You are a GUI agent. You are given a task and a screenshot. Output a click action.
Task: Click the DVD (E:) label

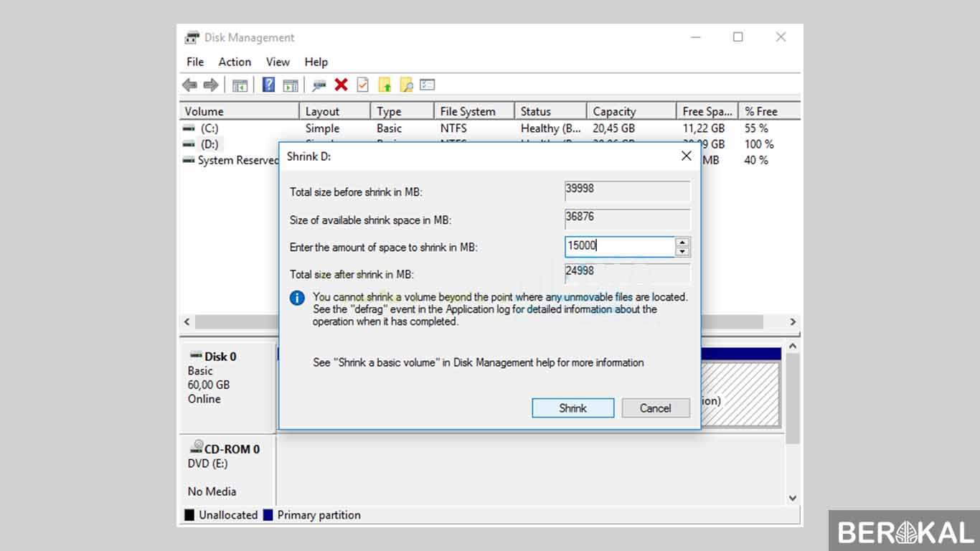[208, 463]
